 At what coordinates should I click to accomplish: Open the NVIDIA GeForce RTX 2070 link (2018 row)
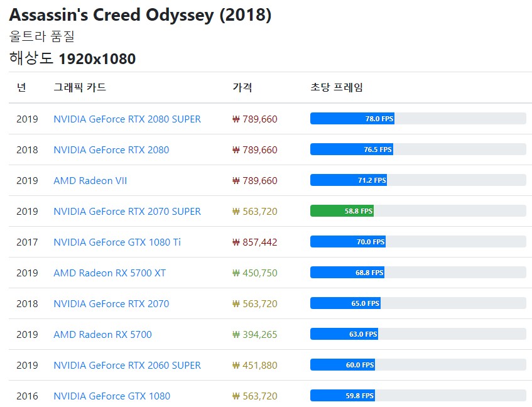click(111, 304)
